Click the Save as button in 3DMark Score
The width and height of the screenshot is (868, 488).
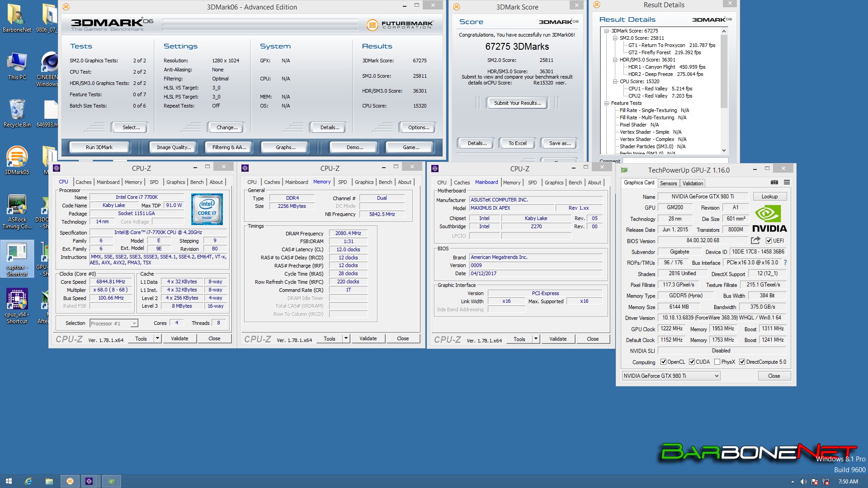(560, 143)
